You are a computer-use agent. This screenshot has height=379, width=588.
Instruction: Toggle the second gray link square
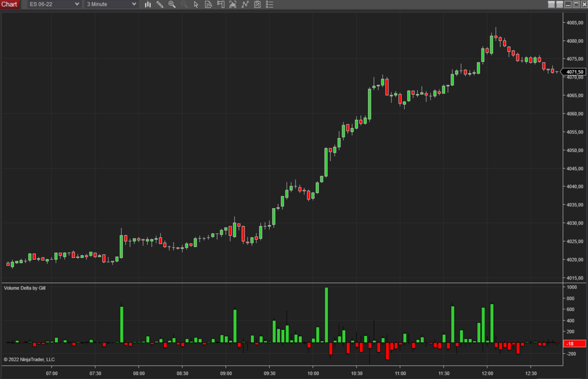pyautogui.click(x=559, y=5)
